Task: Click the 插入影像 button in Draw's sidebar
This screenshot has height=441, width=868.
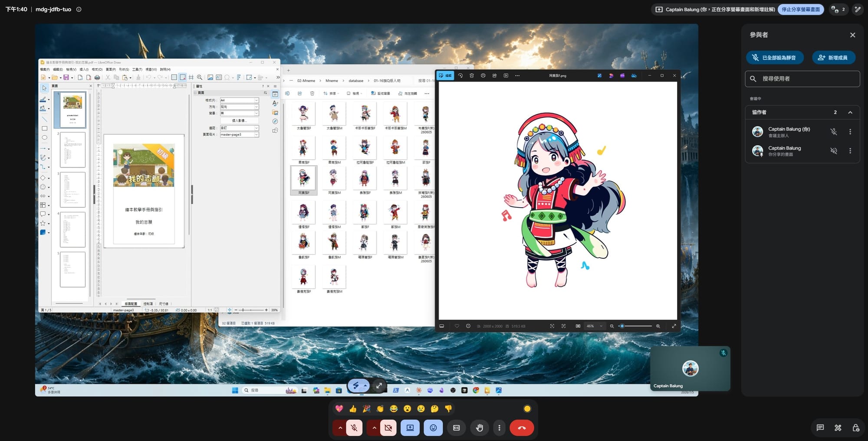Action: tap(239, 121)
